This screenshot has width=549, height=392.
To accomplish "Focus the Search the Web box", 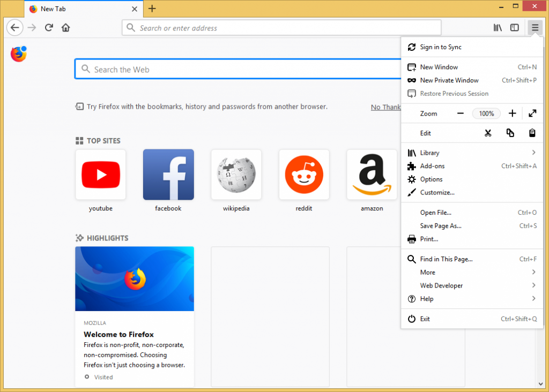I will 238,69.
